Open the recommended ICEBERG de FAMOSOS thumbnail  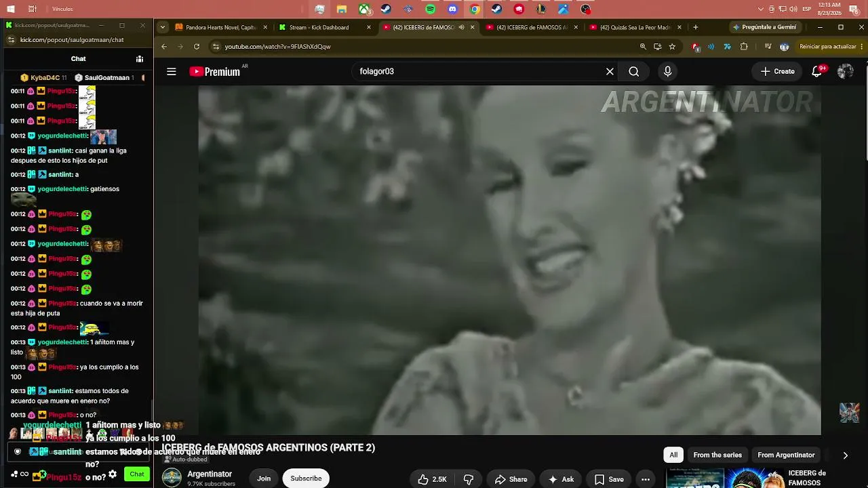click(725, 478)
